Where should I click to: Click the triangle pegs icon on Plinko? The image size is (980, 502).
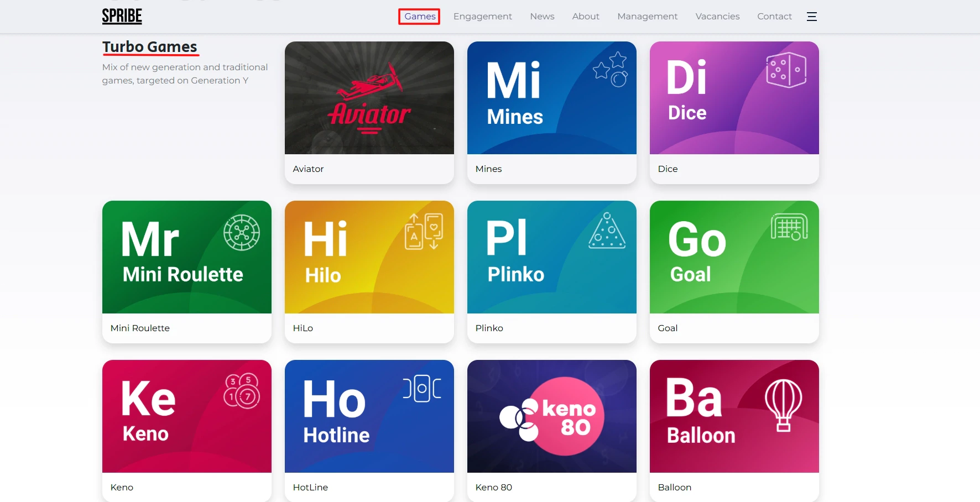click(607, 231)
